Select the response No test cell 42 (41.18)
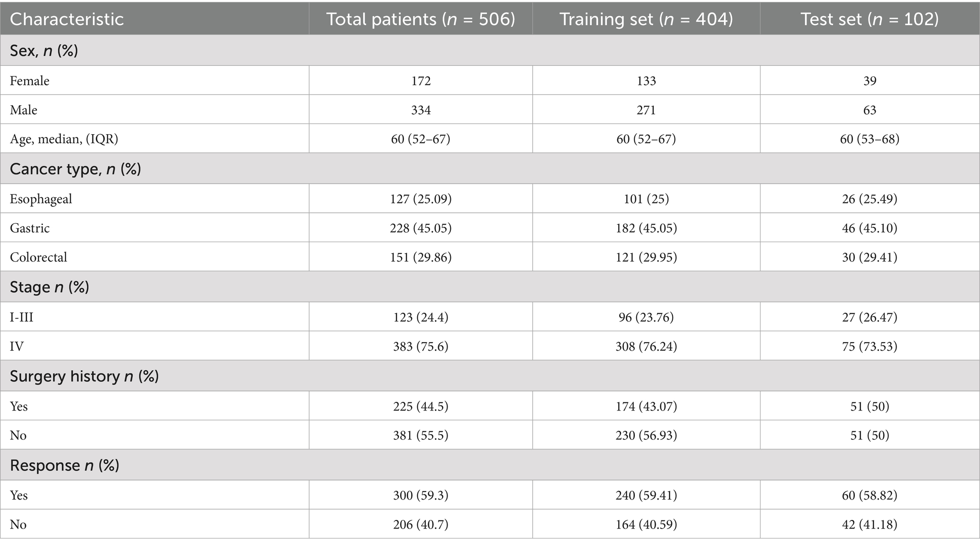Viewport: 980px width, 547px height. 870,524
